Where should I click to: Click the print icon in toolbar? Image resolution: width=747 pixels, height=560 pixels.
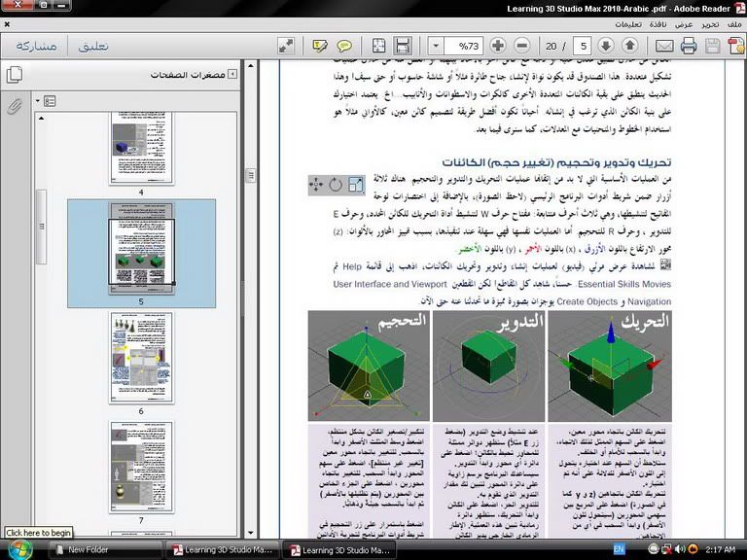coord(689,47)
